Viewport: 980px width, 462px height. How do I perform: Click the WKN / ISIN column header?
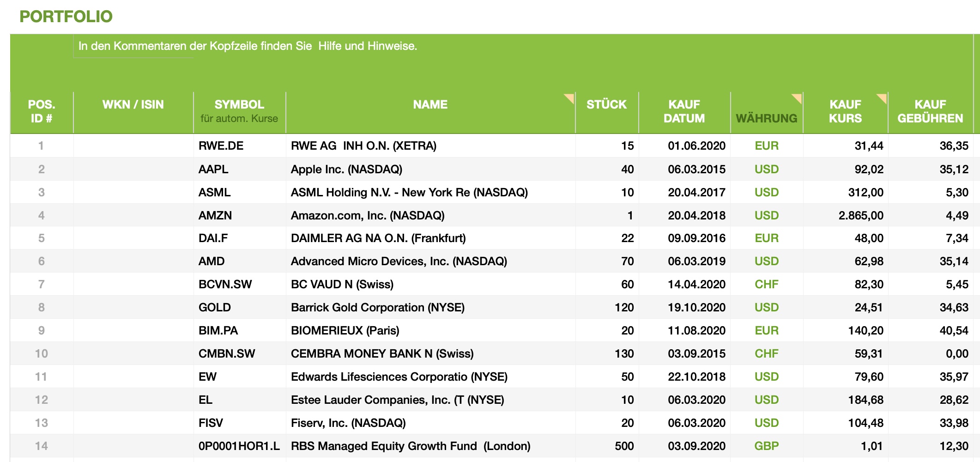click(x=133, y=105)
